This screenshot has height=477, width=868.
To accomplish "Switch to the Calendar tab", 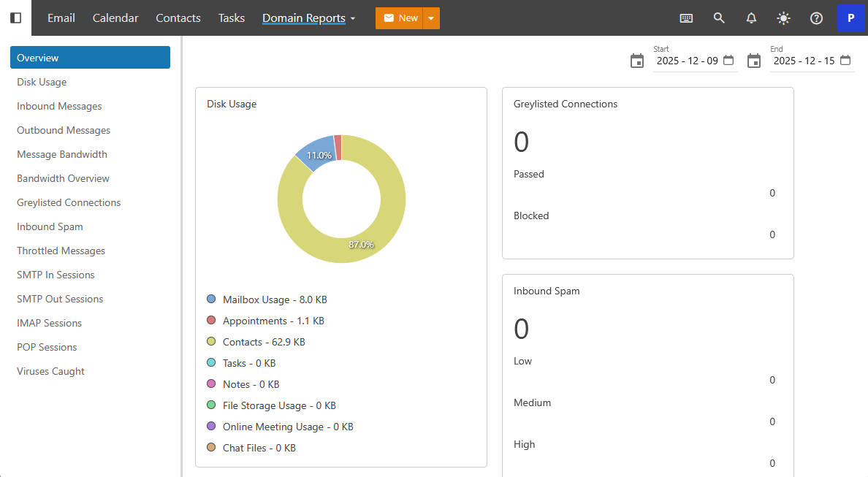I will [115, 18].
